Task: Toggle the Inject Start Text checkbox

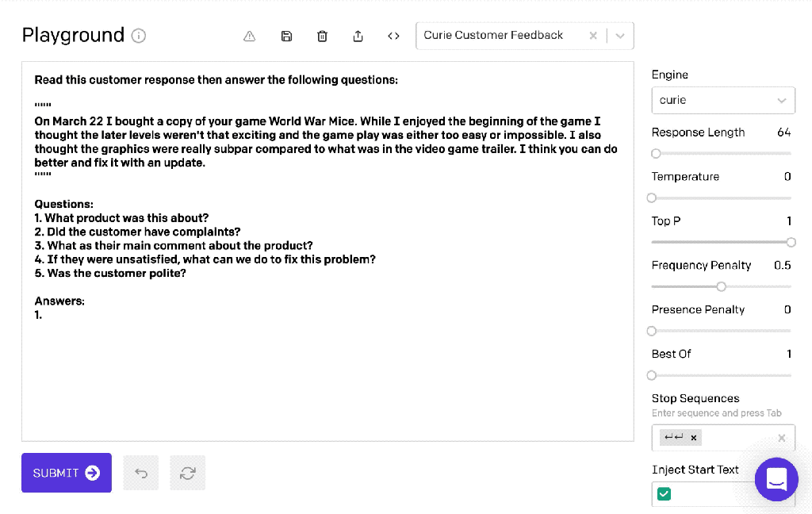Action: [665, 494]
